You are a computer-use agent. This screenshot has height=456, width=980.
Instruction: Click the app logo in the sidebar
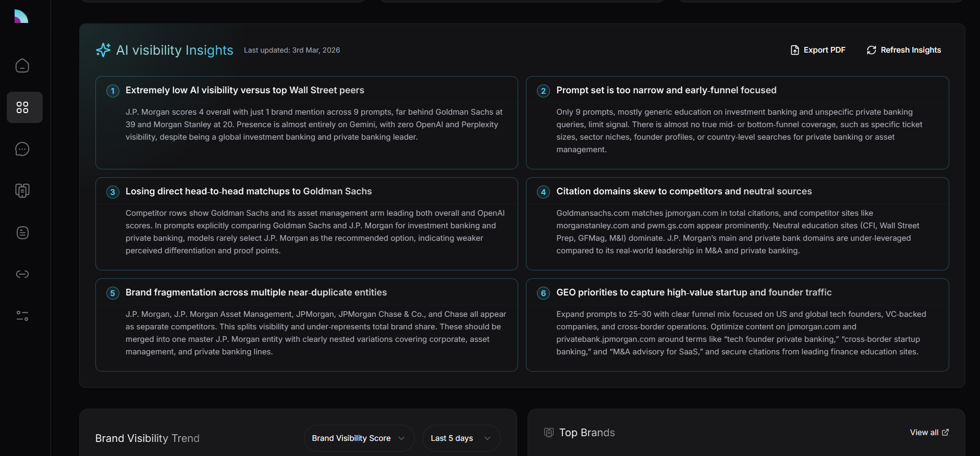(x=21, y=16)
